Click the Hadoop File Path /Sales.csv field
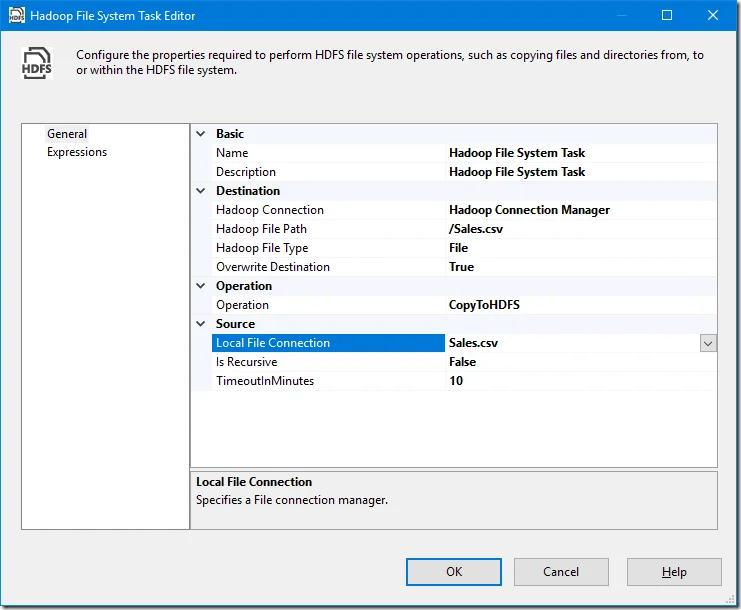Image resolution: width=741 pixels, height=610 pixels. coord(580,229)
